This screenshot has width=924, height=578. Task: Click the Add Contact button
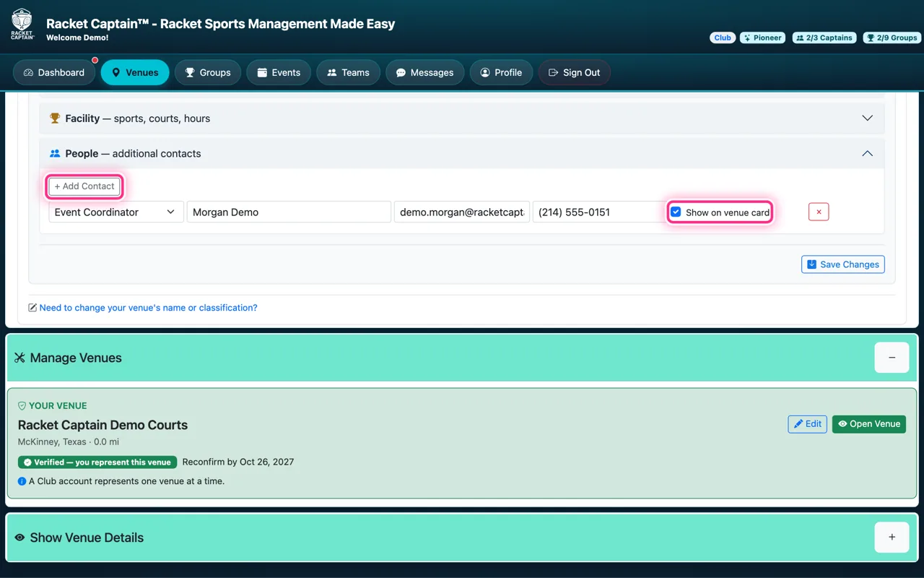point(84,186)
